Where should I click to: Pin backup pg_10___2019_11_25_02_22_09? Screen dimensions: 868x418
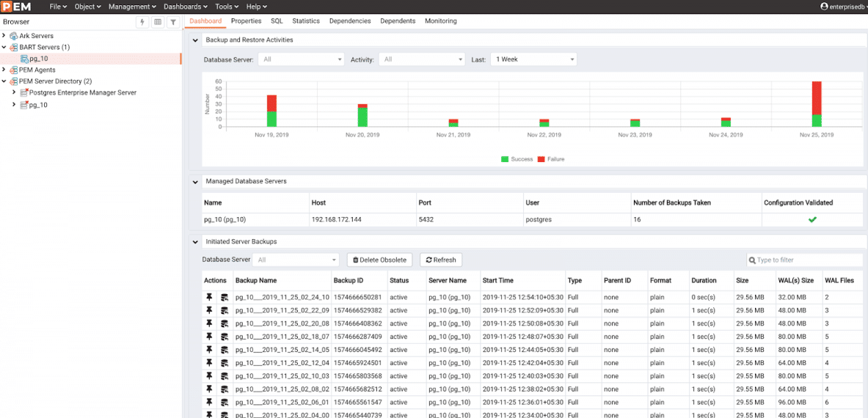tap(209, 310)
